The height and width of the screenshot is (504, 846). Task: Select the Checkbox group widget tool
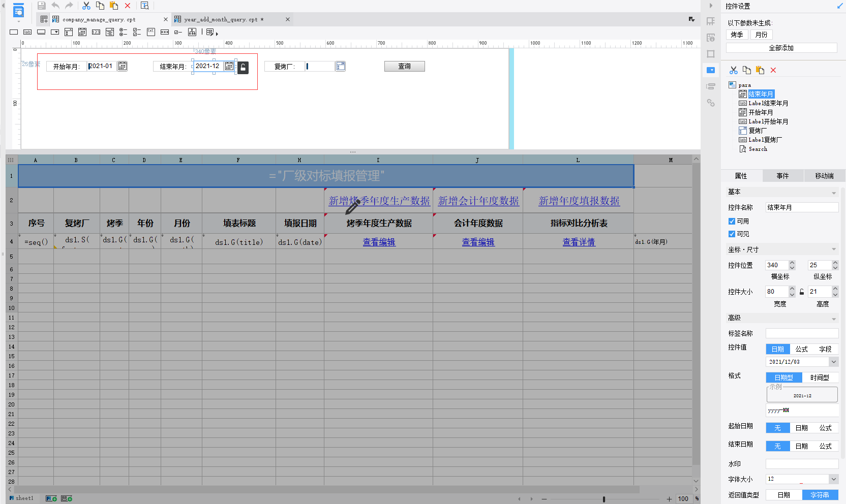(x=137, y=32)
